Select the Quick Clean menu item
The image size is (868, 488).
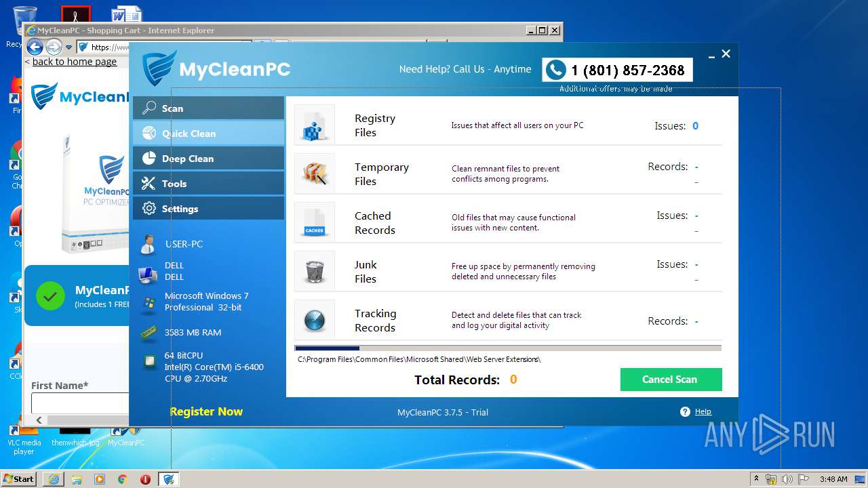[208, 134]
